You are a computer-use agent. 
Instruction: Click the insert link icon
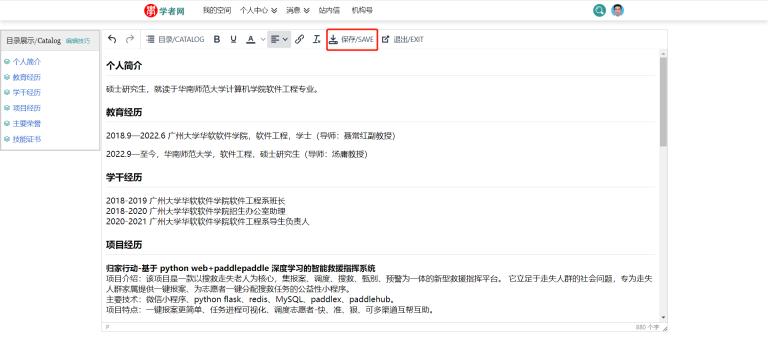[x=299, y=39]
